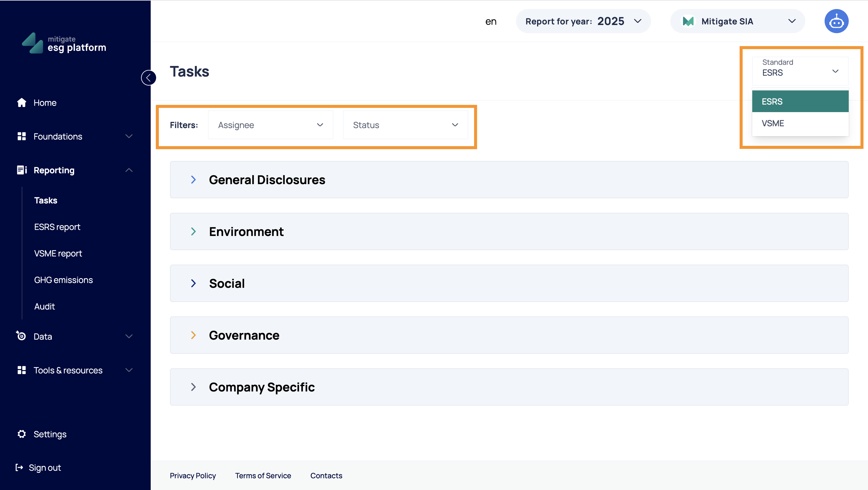Click the Data target icon
This screenshot has width=868, height=490.
point(21,336)
